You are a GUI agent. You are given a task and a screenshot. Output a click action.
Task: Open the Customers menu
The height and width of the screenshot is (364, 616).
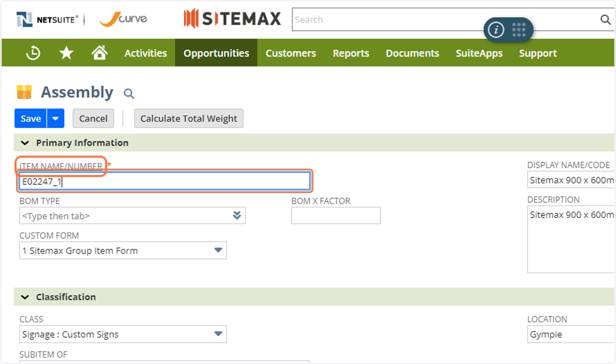click(x=291, y=53)
